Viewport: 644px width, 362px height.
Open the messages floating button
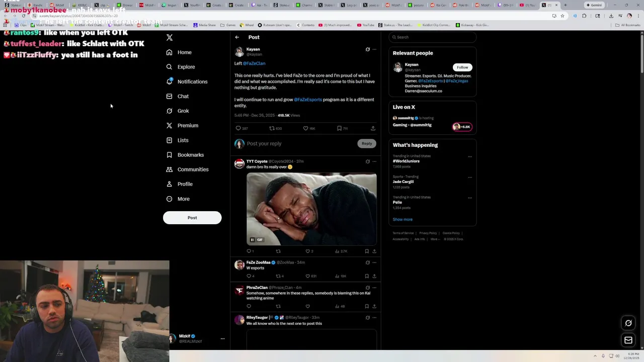click(628, 340)
